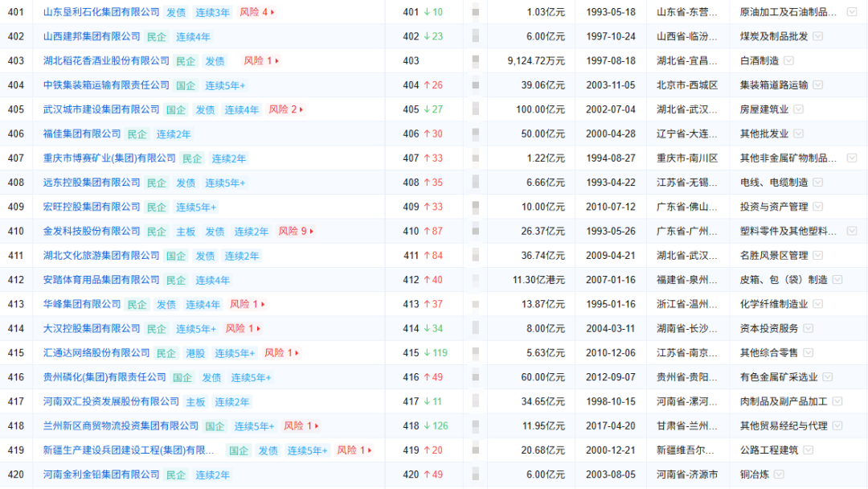Viewport: 868px width, 489px height.
Task: Open 河南金利金铅集团有限公司 page
Action: click(101, 475)
